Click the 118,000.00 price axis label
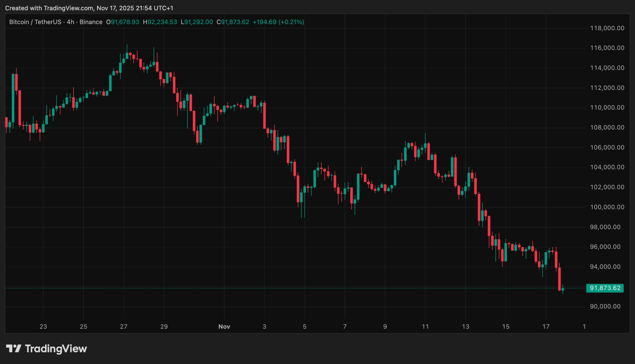 click(607, 28)
